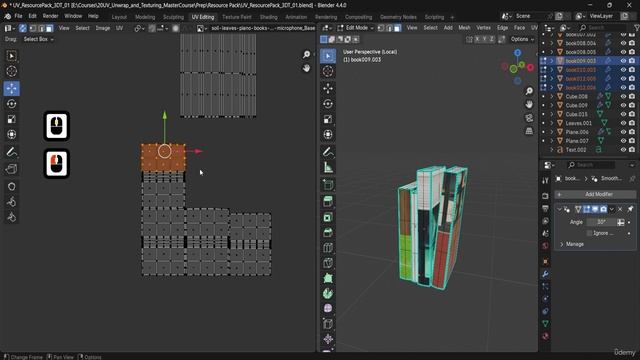Click the Angle value field
640x360 pixels.
pyautogui.click(x=601, y=222)
